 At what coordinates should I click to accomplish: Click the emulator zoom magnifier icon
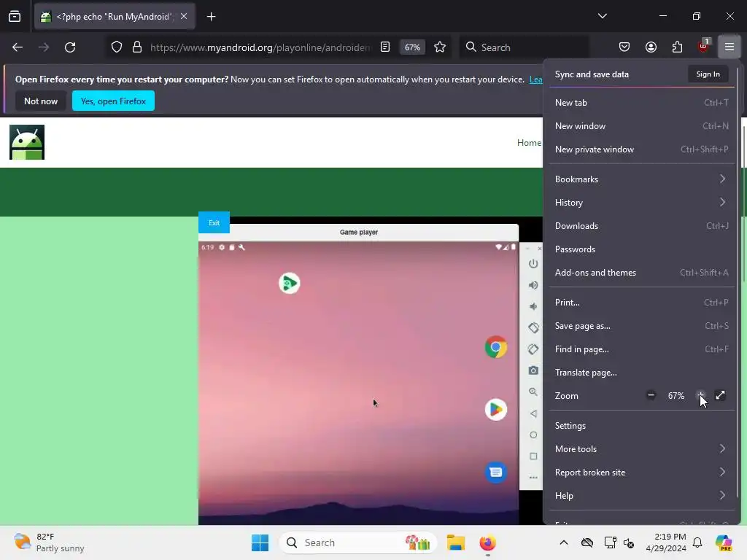tap(533, 392)
